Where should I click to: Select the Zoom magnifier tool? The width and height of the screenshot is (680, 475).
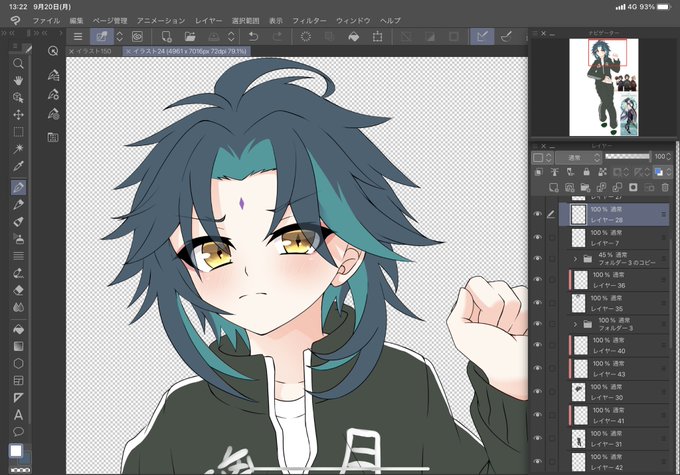[18, 64]
